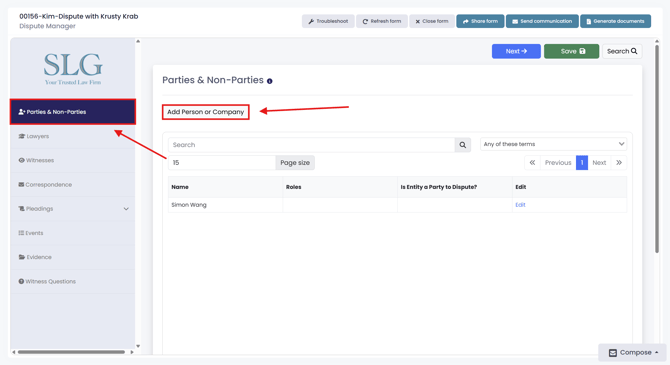Open Evidence sidebar section
Image resolution: width=670 pixels, height=365 pixels.
[x=73, y=257]
